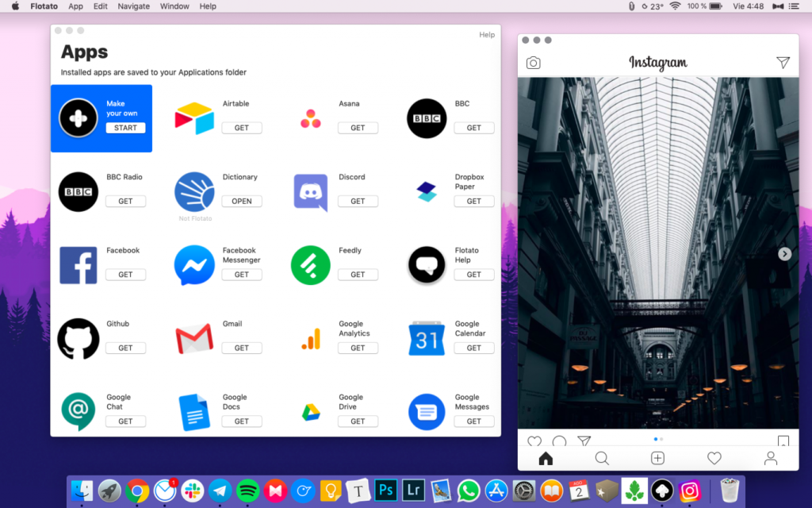Click the Wi-Fi status icon

[x=675, y=6]
